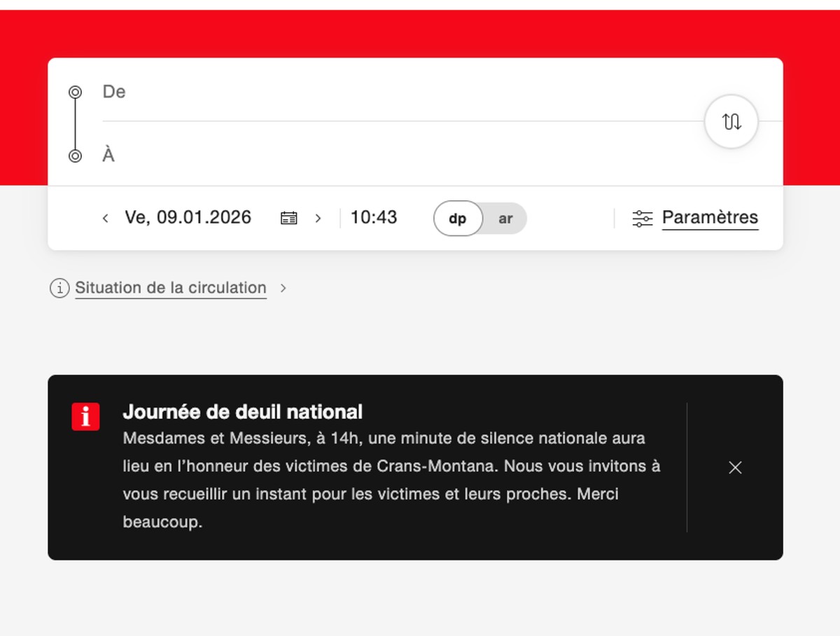Click the info icon beside Situation de la circulation

click(59, 288)
